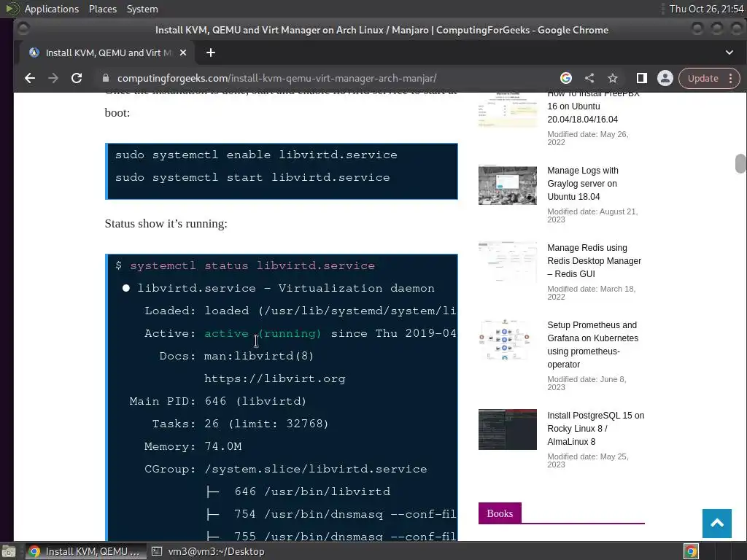
Task: Click the Prometheus and Grafana thumbnail
Action: (508, 339)
